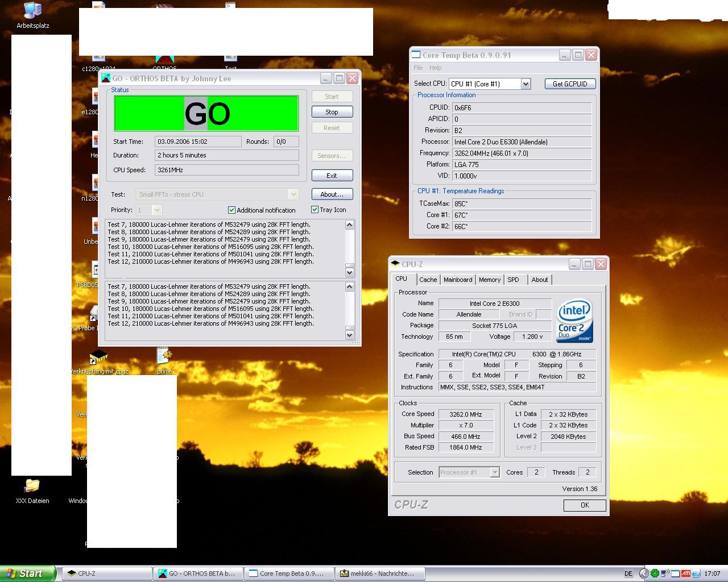The image size is (728, 582).
Task: Switch to the About tab in CPU-Z
Action: click(x=540, y=280)
